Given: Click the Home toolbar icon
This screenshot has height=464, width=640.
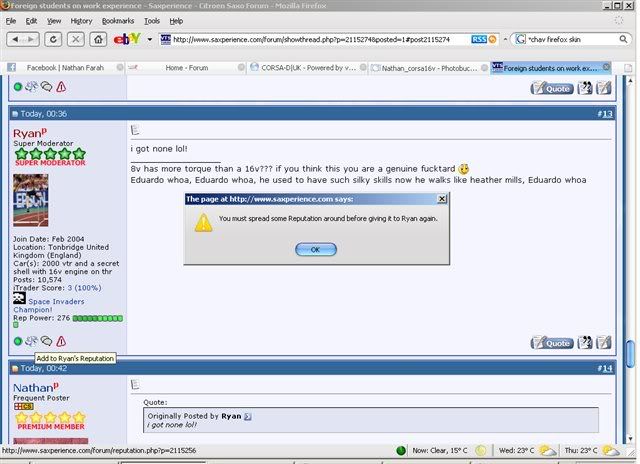Looking at the screenshot, I should 98,39.
